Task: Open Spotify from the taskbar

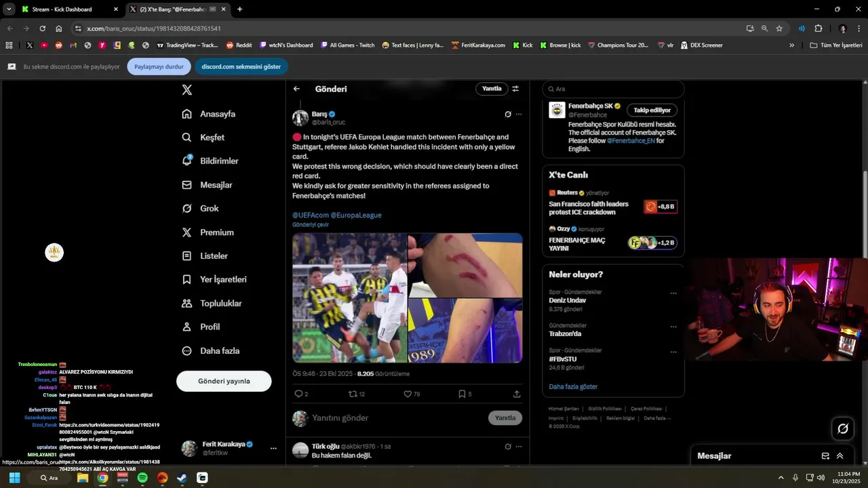Action: point(142,478)
